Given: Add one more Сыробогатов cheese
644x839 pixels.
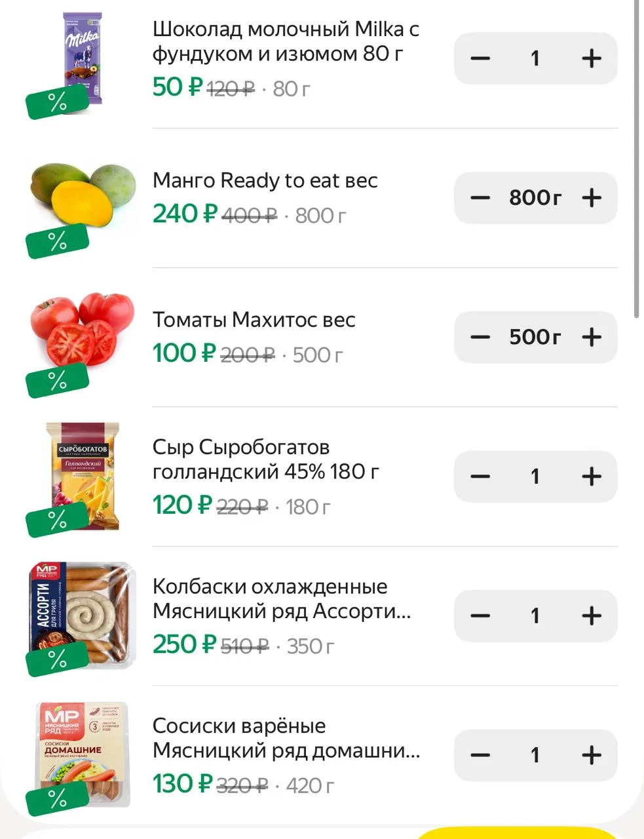Looking at the screenshot, I should click(x=591, y=477).
